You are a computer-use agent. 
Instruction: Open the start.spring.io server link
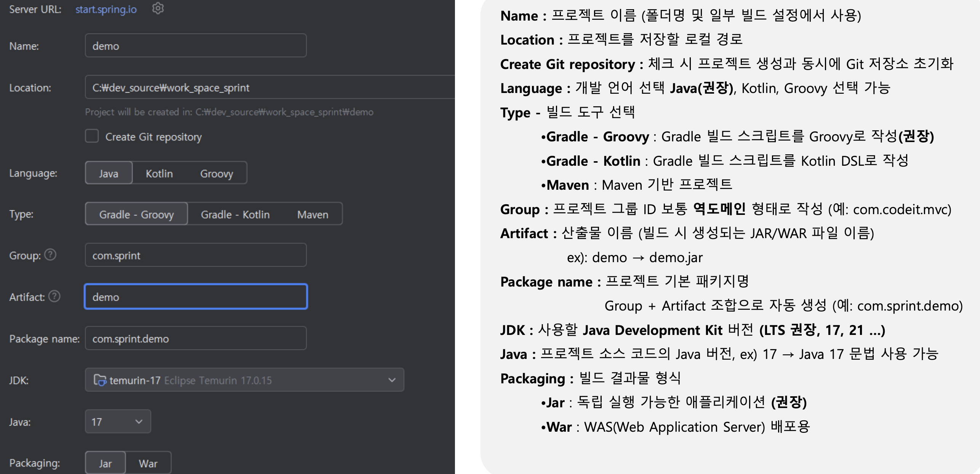point(106,9)
